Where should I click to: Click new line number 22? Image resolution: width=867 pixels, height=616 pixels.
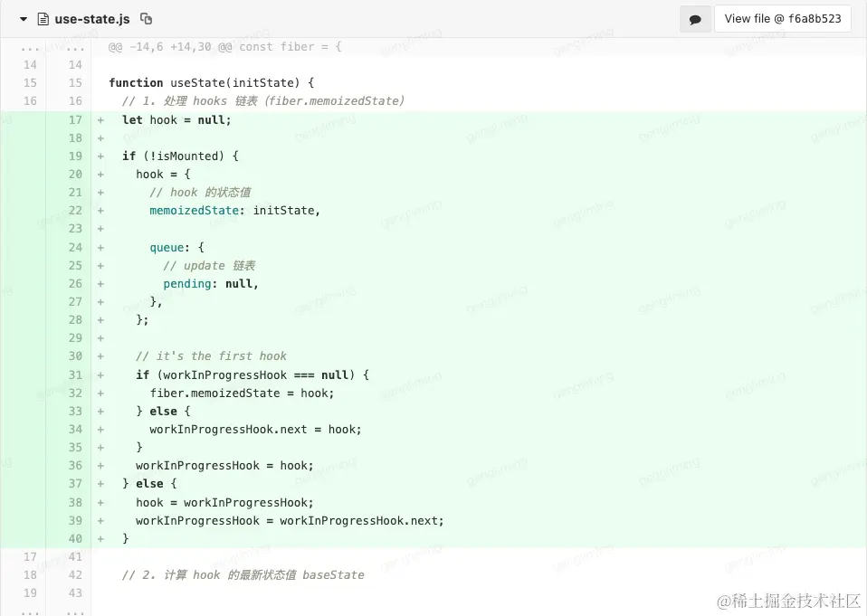click(x=75, y=211)
